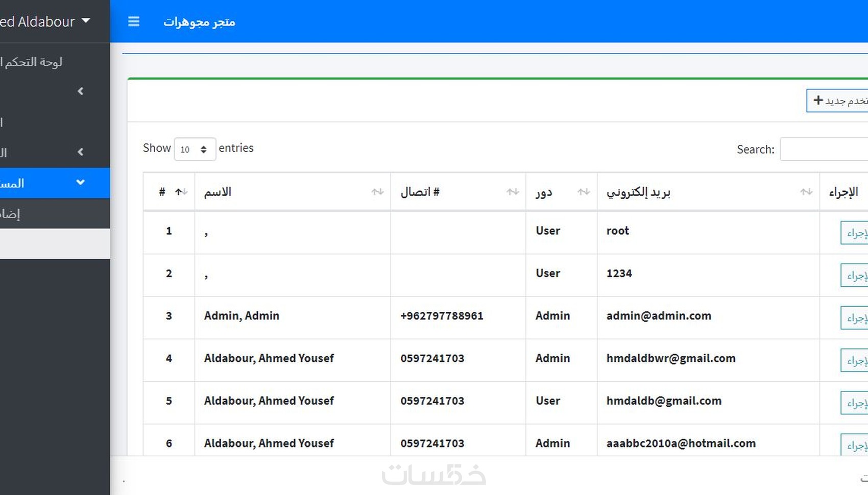Click the Search input field

pos(823,149)
